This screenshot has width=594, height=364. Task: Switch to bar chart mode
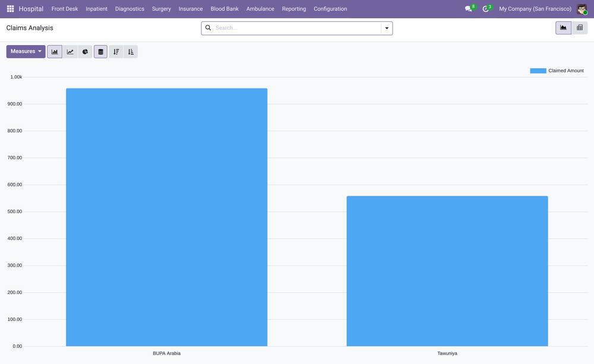click(x=55, y=52)
